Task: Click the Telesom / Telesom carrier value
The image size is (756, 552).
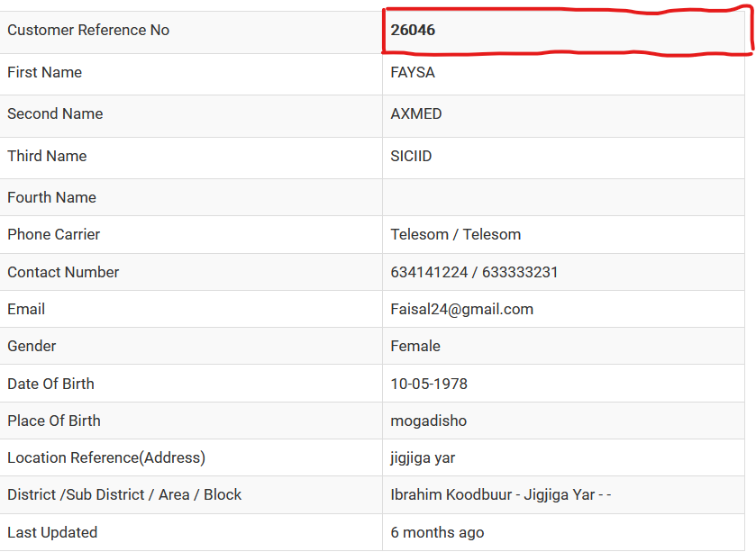Action: coord(456,234)
